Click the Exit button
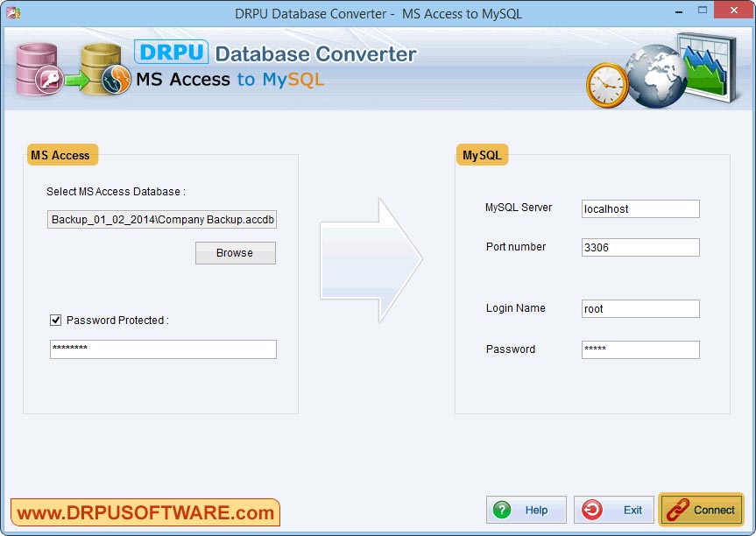Image resolution: width=756 pixels, height=536 pixels. tap(613, 510)
